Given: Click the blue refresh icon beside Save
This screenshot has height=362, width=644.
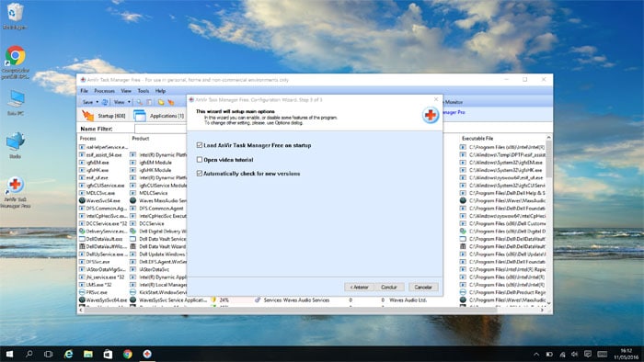Looking at the screenshot, I should (x=105, y=102).
